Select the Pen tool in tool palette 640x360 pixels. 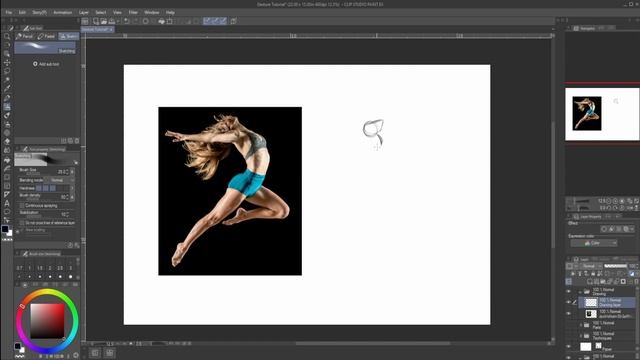[x=7, y=98]
